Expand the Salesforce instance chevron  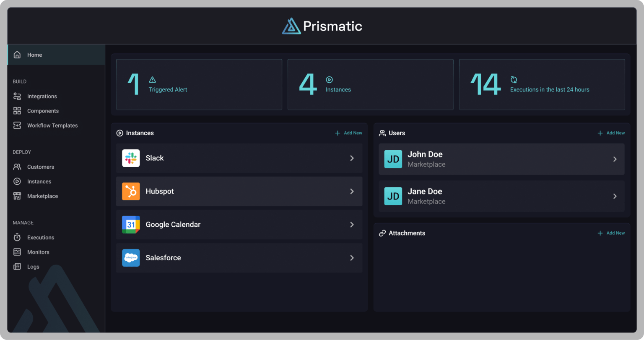pos(352,258)
